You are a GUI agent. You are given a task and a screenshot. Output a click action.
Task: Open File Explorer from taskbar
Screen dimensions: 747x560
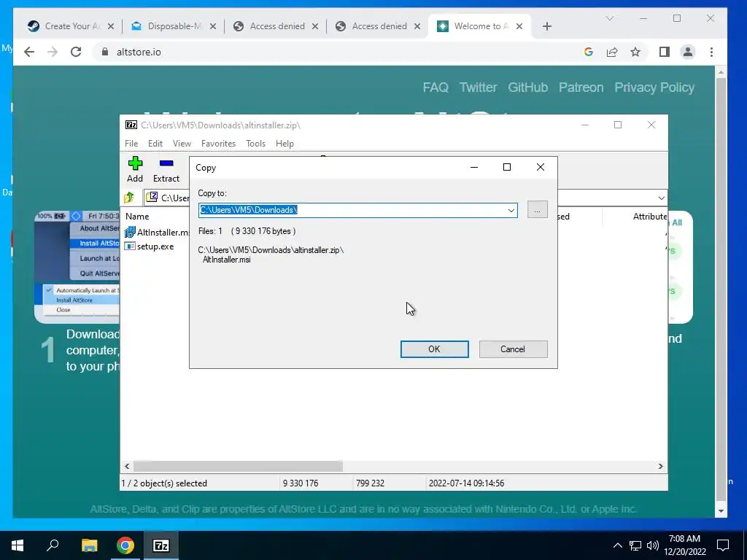89,545
